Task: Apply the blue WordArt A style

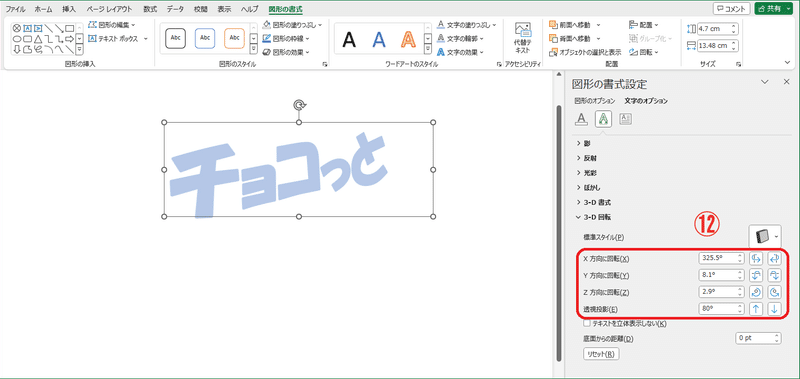Action: (379, 39)
